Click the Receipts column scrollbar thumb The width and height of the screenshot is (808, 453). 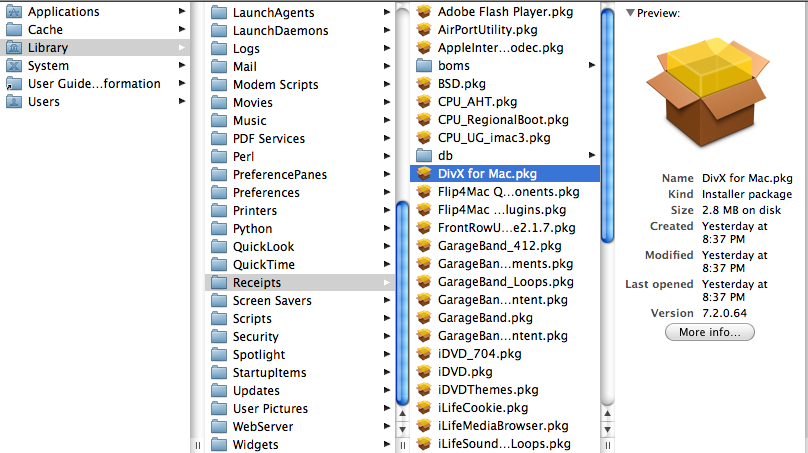tap(608, 125)
